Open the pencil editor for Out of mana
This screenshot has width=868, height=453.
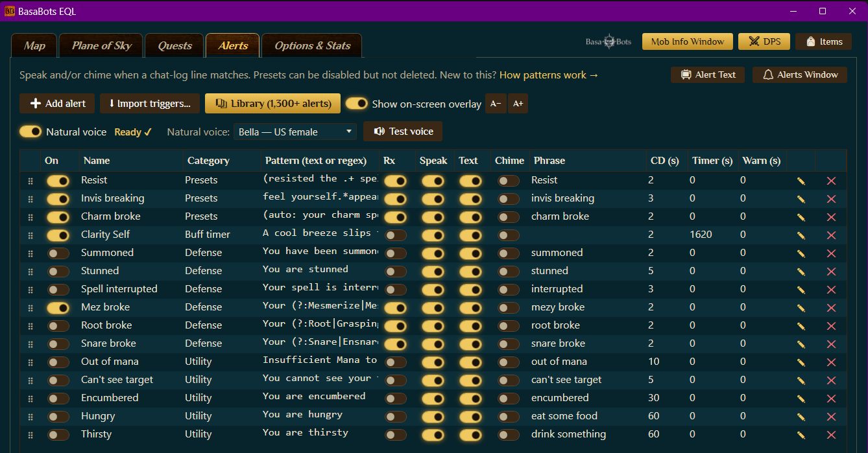tap(801, 362)
